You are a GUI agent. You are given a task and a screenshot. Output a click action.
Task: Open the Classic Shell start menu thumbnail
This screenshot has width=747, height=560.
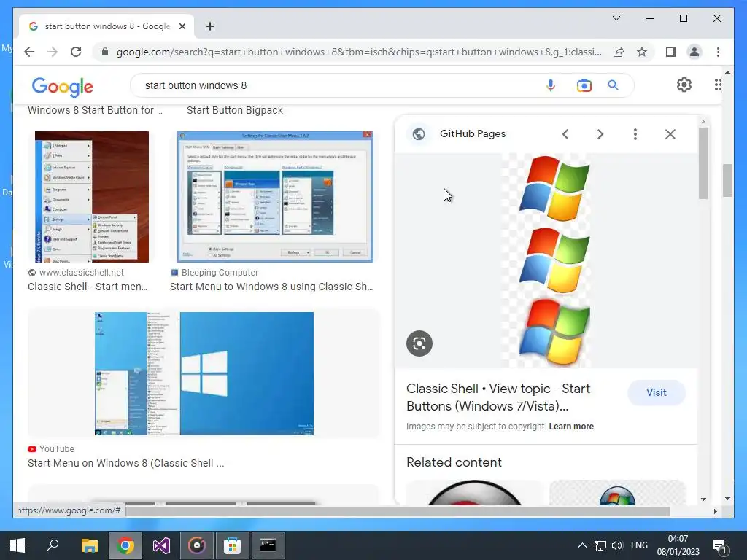coord(91,197)
